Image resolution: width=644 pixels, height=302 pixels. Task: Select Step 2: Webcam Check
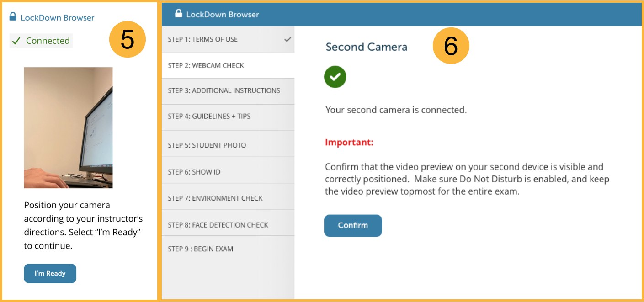coord(206,65)
